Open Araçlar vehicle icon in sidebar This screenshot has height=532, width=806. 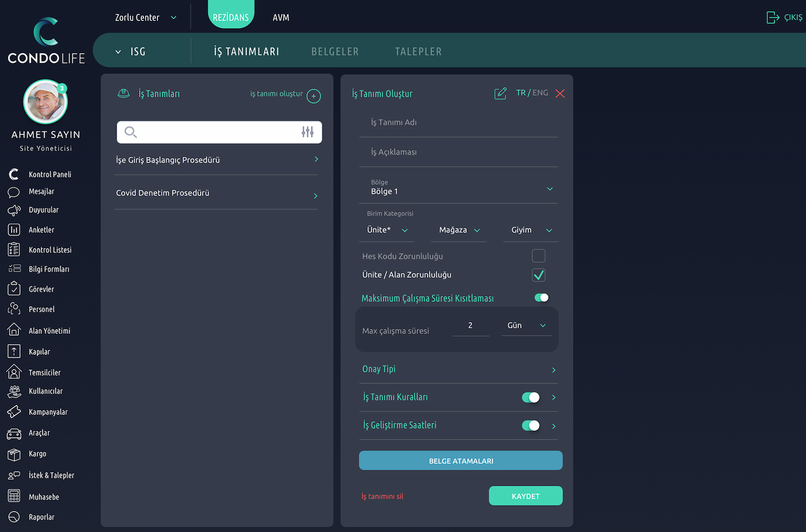coord(14,434)
